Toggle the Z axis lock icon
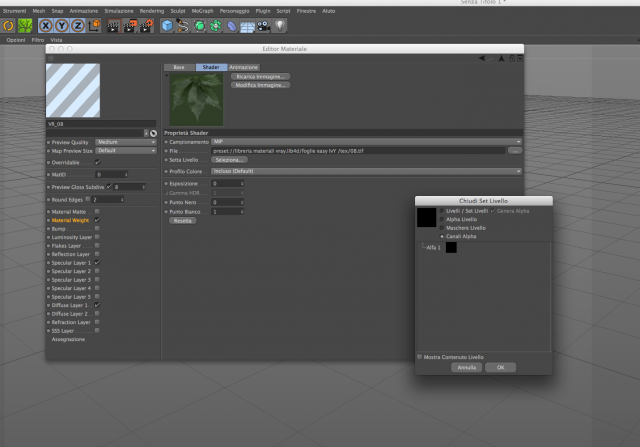Viewport: 640px width, 447px height. click(x=78, y=26)
